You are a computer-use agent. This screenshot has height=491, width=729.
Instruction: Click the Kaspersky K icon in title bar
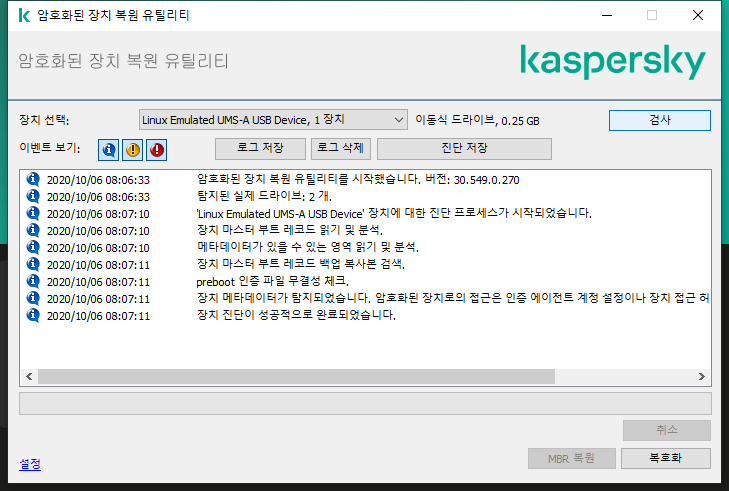24,15
